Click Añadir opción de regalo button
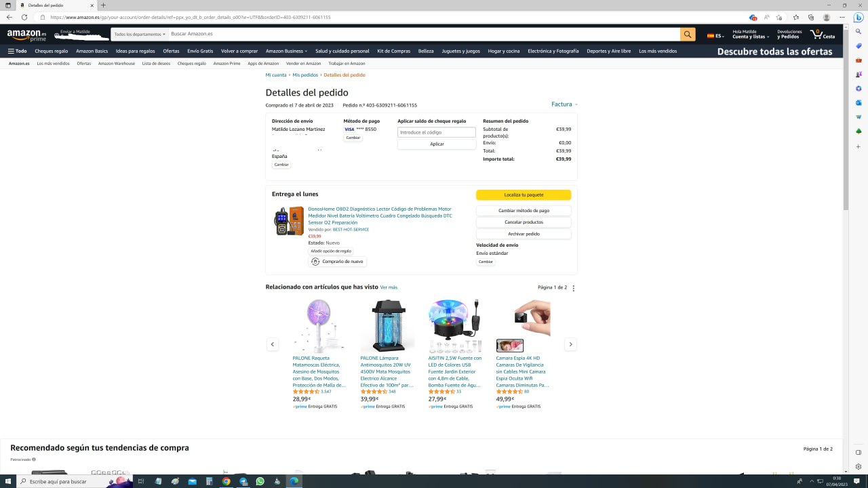The height and width of the screenshot is (488, 868). [x=331, y=251]
